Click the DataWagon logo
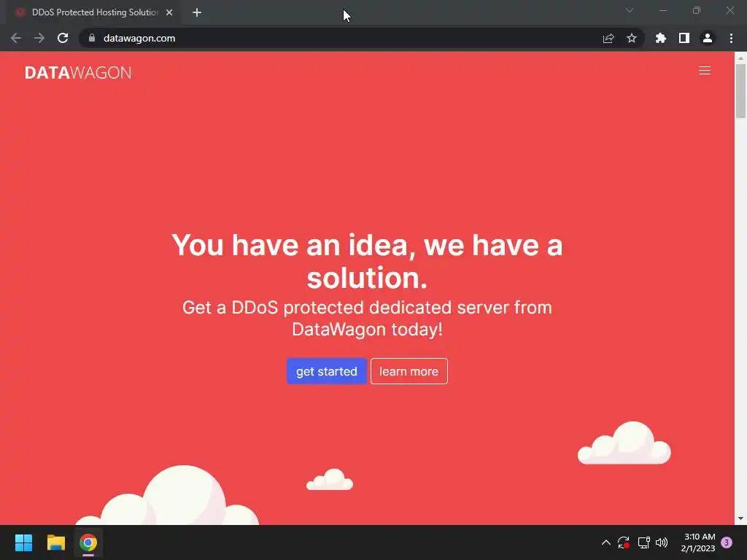Image resolution: width=747 pixels, height=560 pixels. tap(78, 73)
